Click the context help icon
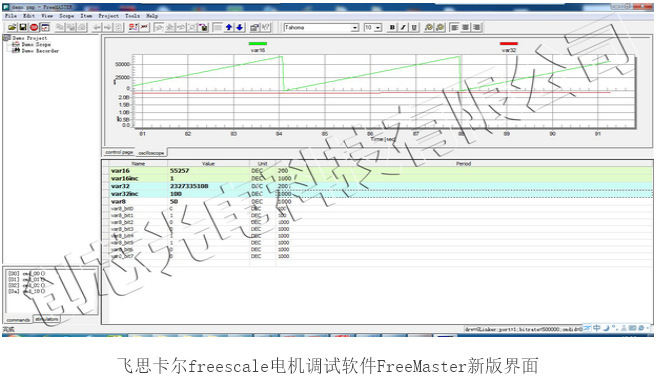The height and width of the screenshot is (376, 658). [x=266, y=27]
